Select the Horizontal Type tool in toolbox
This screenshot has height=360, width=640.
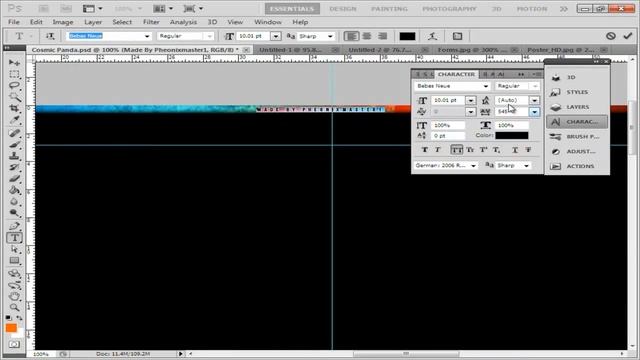point(14,238)
